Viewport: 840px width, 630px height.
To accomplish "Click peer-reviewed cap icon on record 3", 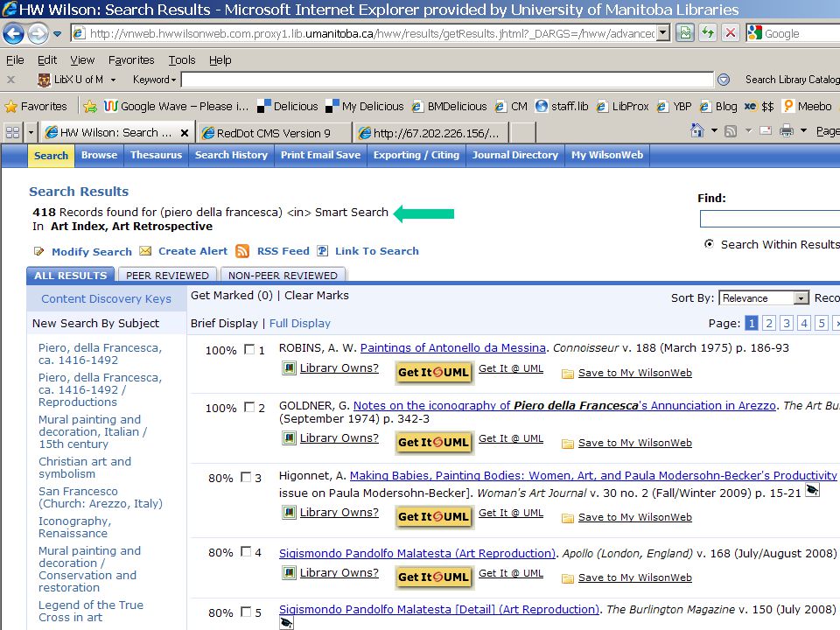I will pyautogui.click(x=813, y=490).
